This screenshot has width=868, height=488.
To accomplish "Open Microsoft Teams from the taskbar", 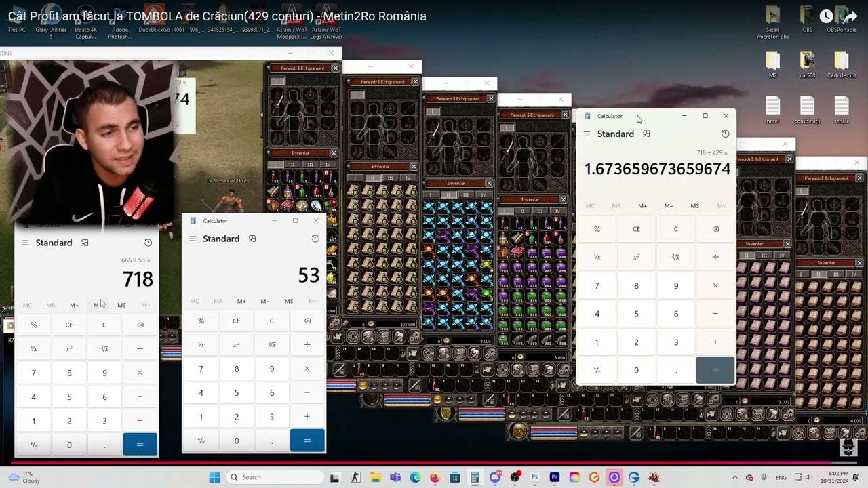I will [x=395, y=477].
